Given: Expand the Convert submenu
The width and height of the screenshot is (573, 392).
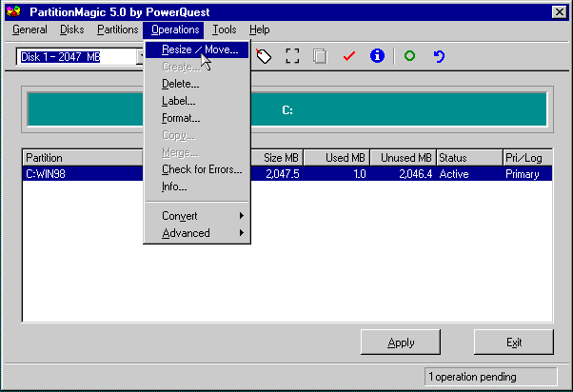Looking at the screenshot, I should pos(197,216).
